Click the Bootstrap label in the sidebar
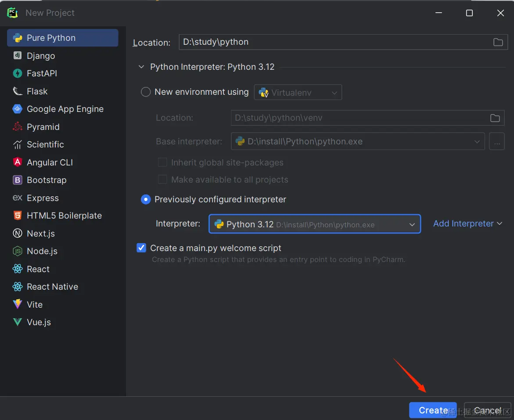 47,180
